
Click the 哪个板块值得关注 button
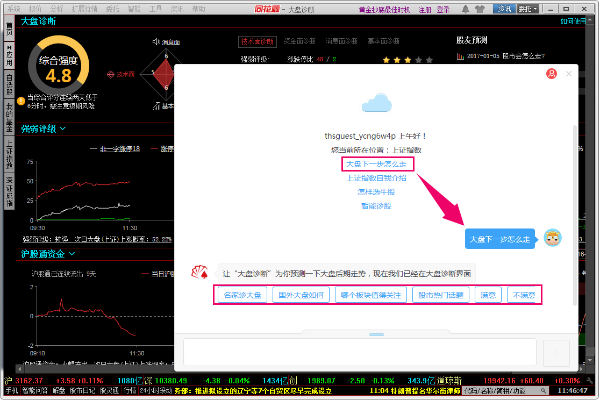tap(371, 295)
